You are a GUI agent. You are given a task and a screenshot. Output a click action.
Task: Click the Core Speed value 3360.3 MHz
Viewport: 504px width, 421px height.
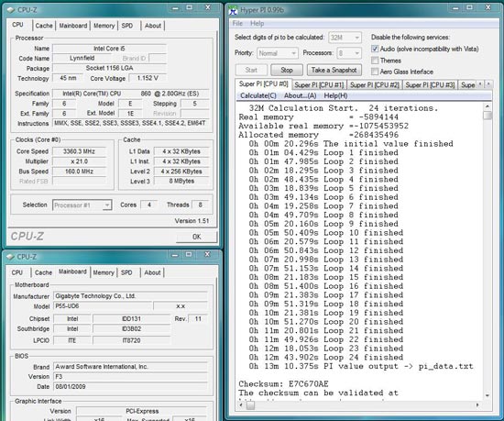79,151
